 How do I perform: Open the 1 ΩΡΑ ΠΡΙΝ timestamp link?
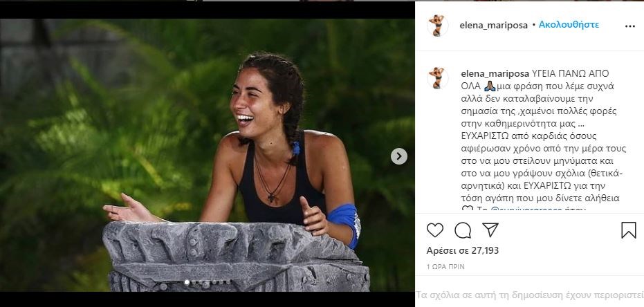tap(445, 266)
